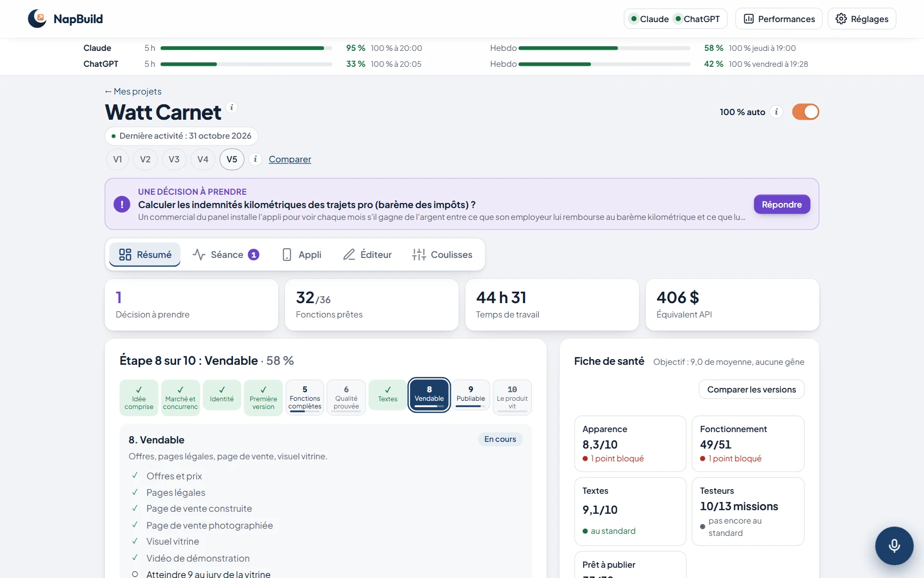
Task: Click the Claude 5 h usage bar
Action: point(246,48)
